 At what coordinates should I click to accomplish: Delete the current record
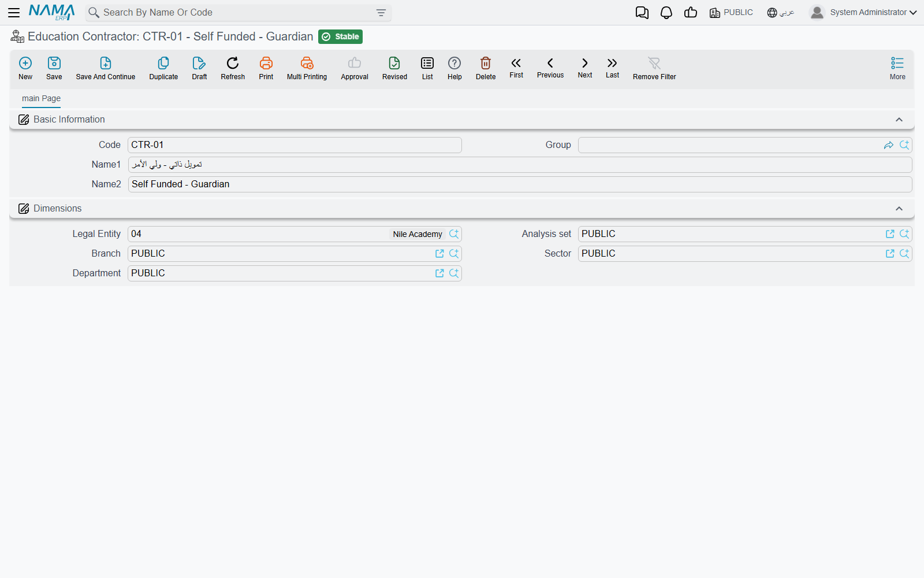tap(486, 68)
